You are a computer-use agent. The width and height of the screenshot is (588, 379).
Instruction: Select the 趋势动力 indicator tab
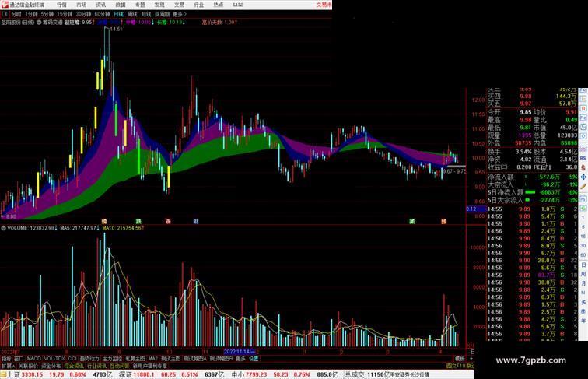click(x=89, y=359)
